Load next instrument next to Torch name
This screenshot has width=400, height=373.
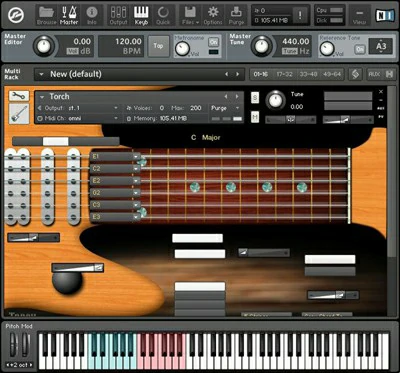point(237,96)
